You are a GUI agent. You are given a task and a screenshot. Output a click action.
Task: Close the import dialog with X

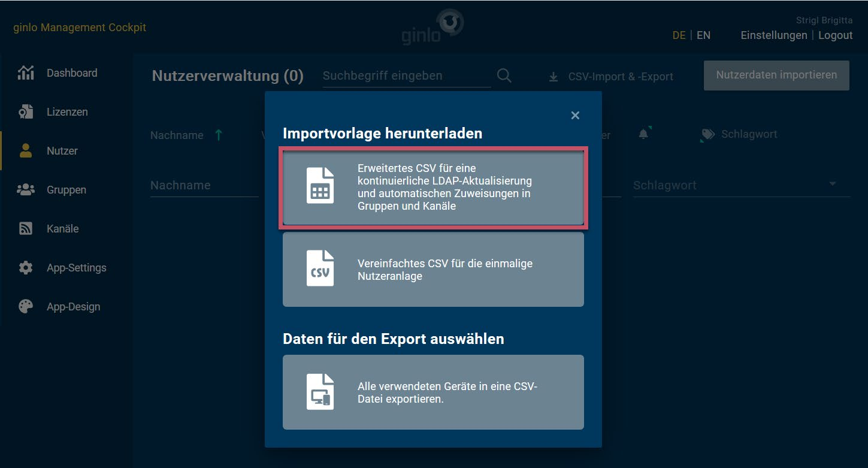(x=575, y=115)
